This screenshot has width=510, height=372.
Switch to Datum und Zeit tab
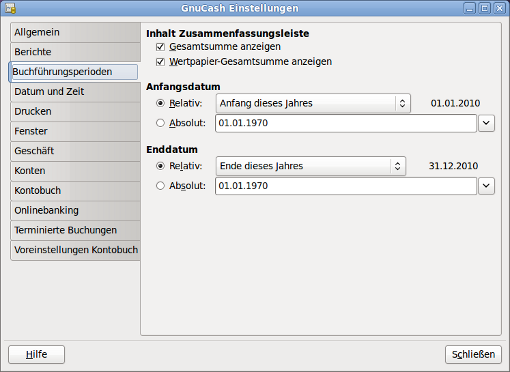point(75,92)
